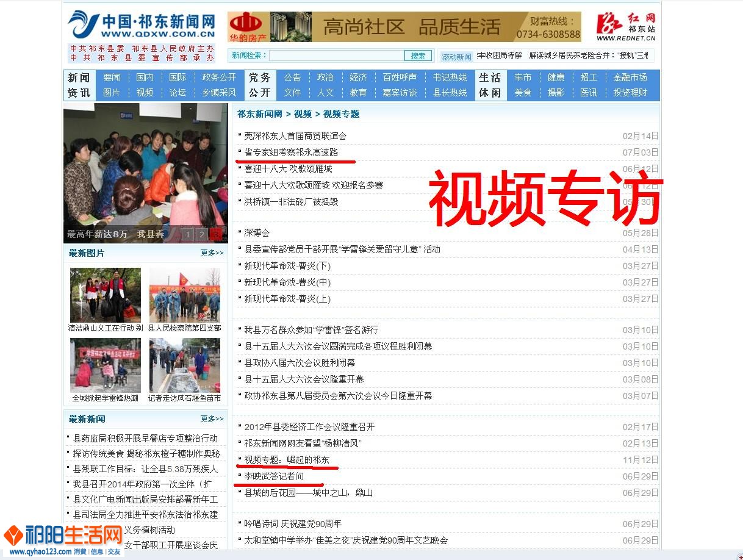Image resolution: width=743 pixels, height=560 pixels.
Task: Open 洪桥镇一非法砖厂被捣毁 link
Action: click(291, 202)
